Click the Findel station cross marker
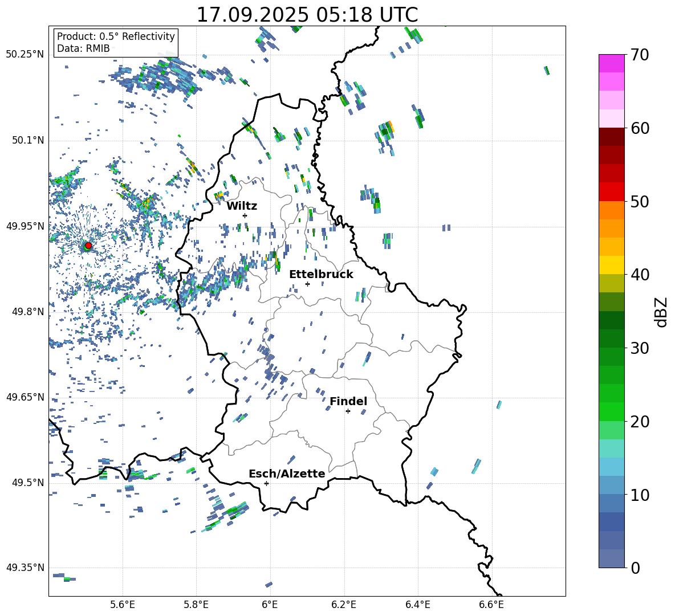Viewport: 675px width, 616px height. (348, 411)
